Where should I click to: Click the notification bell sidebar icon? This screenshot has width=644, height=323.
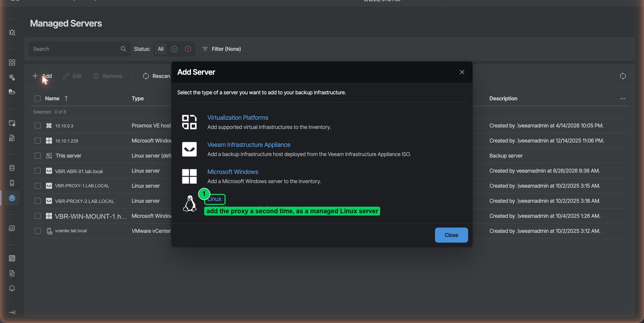[x=12, y=288]
